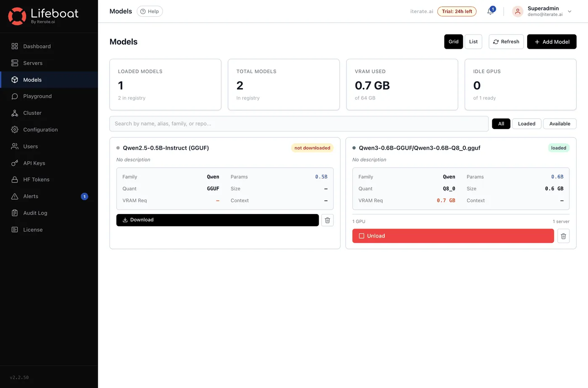The image size is (588, 388).
Task: Click the Superadmin user avatar
Action: click(517, 11)
